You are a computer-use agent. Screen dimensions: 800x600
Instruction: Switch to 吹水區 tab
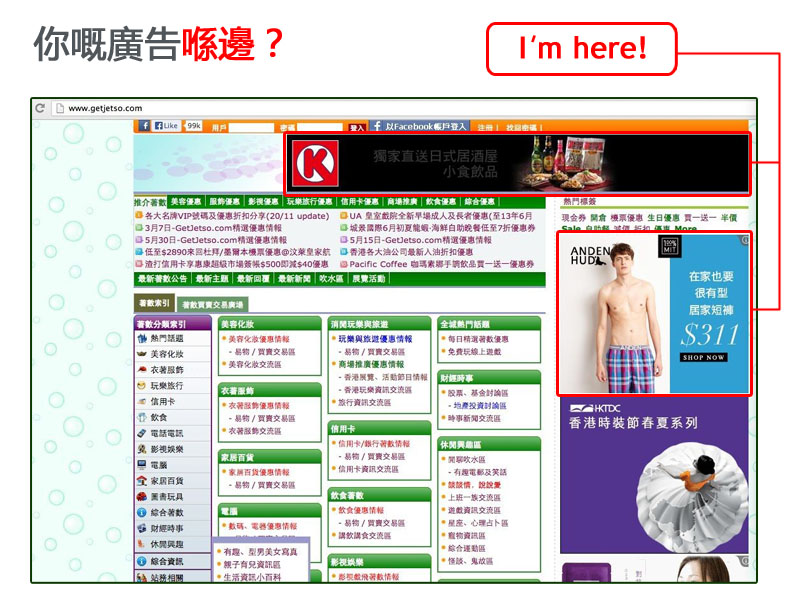331,279
